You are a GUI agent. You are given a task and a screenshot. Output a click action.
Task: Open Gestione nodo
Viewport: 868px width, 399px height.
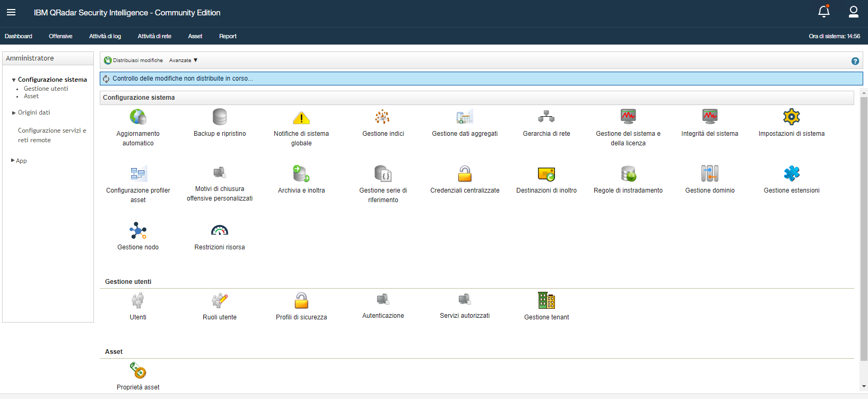138,237
